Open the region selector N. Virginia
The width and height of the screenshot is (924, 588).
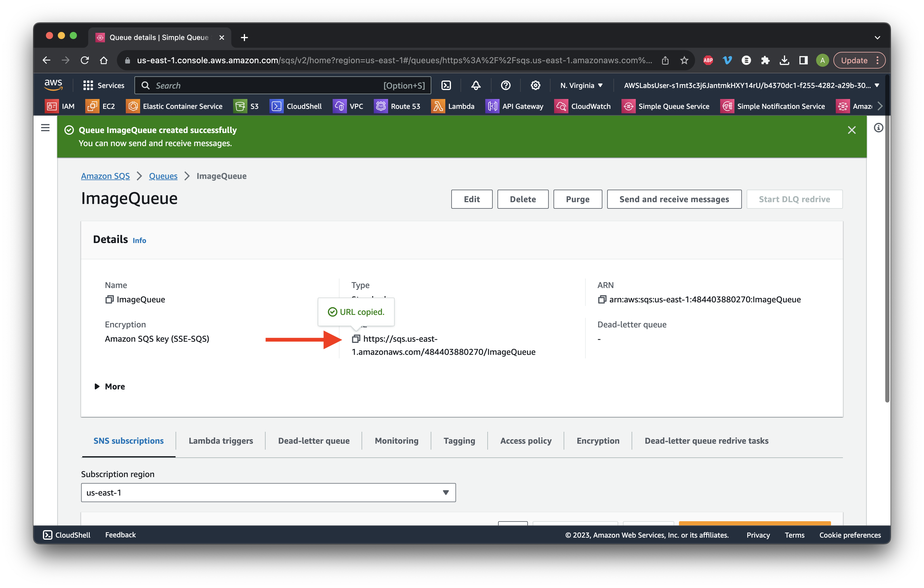click(x=581, y=85)
